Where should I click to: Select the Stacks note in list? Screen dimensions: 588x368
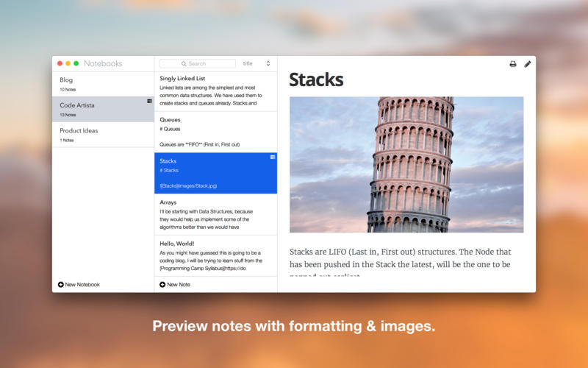tap(215, 173)
